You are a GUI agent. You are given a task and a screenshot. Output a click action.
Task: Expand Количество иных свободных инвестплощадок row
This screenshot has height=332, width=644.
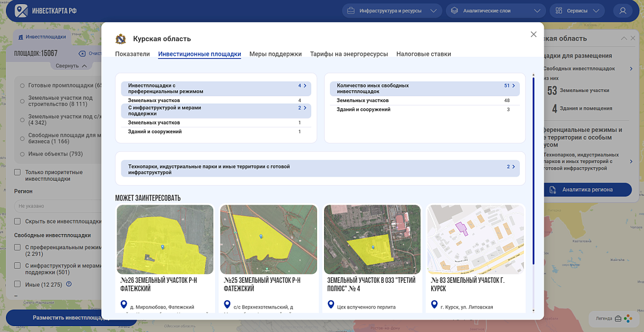click(x=425, y=89)
